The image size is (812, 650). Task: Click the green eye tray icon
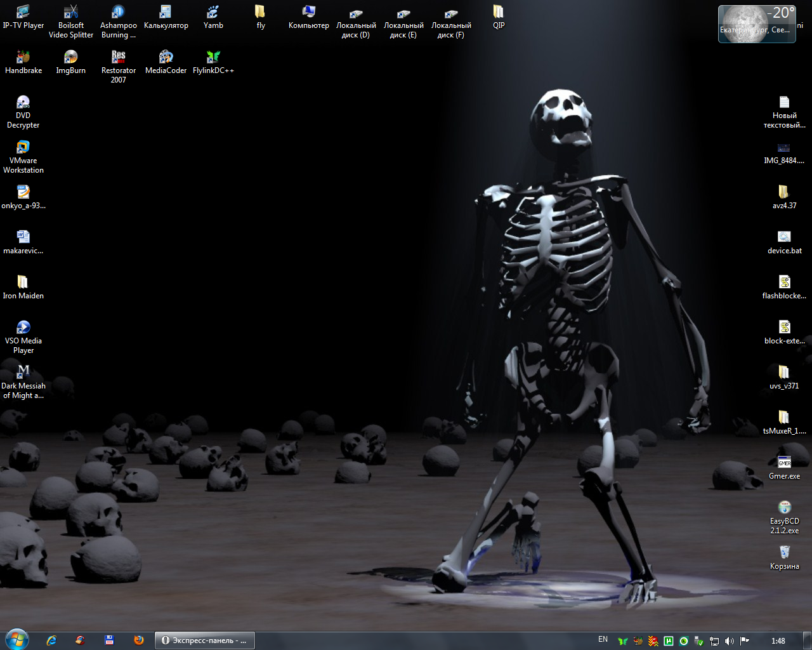pos(684,641)
